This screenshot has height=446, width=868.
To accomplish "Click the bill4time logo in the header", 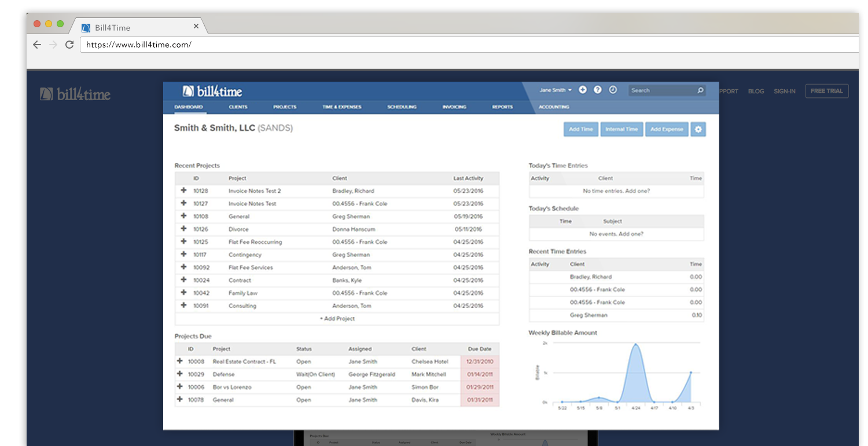I will (x=211, y=90).
